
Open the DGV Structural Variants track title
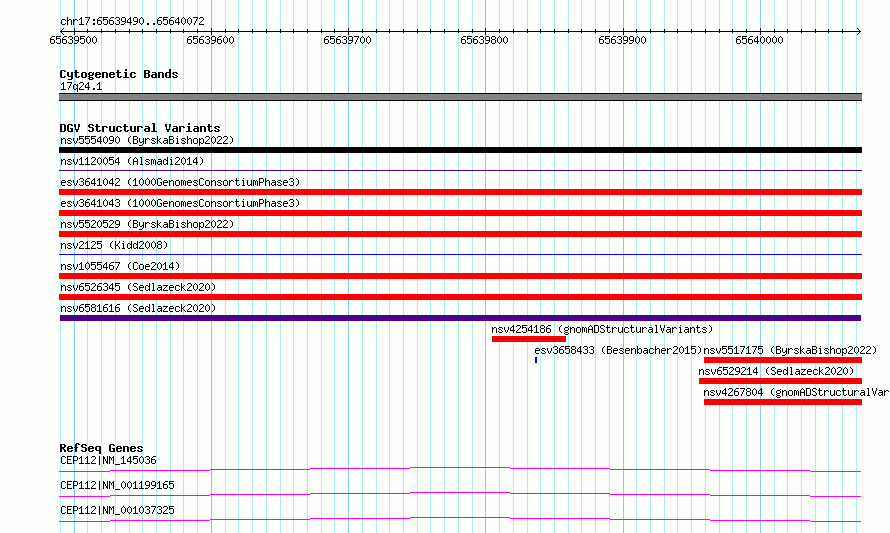pyautogui.click(x=140, y=128)
